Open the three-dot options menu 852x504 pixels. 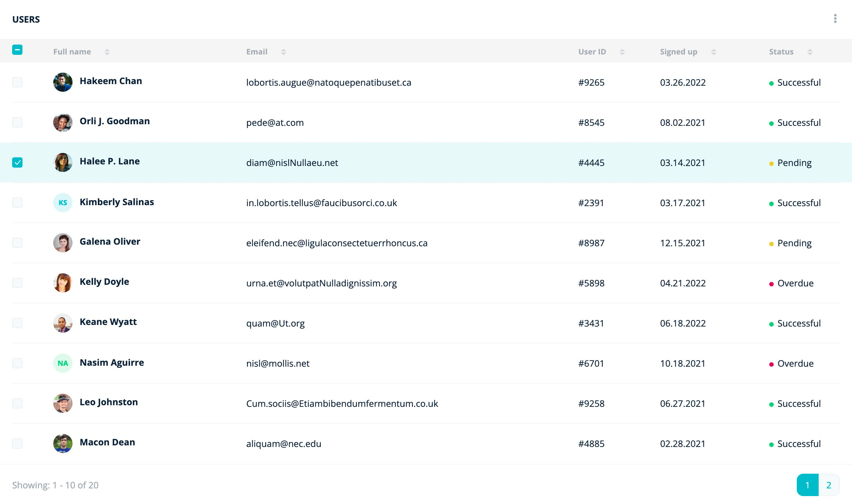point(835,19)
